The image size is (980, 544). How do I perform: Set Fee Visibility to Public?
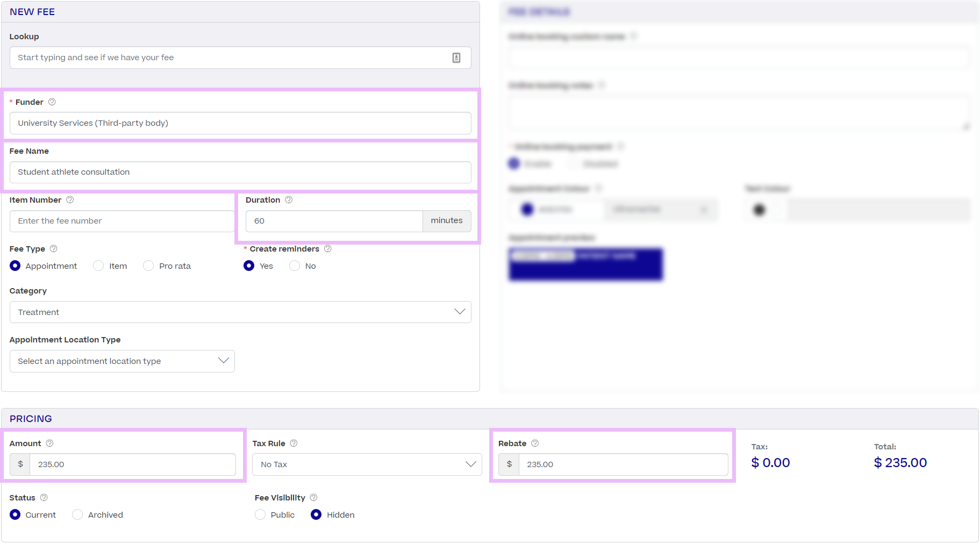pyautogui.click(x=260, y=514)
